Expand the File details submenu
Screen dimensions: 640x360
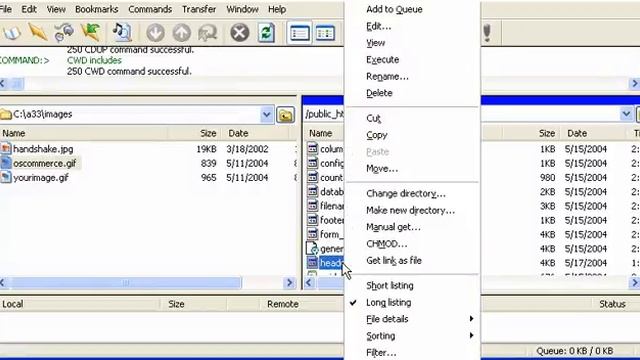click(x=411, y=319)
